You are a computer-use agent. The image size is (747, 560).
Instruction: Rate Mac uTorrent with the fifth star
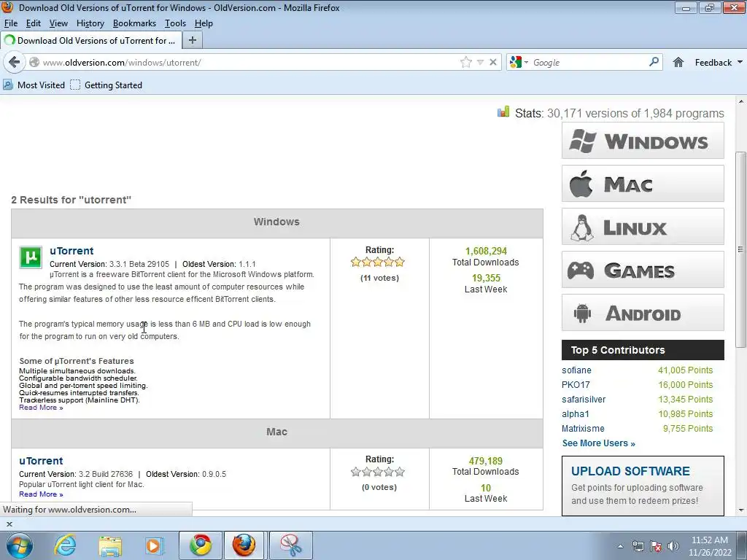coord(400,472)
